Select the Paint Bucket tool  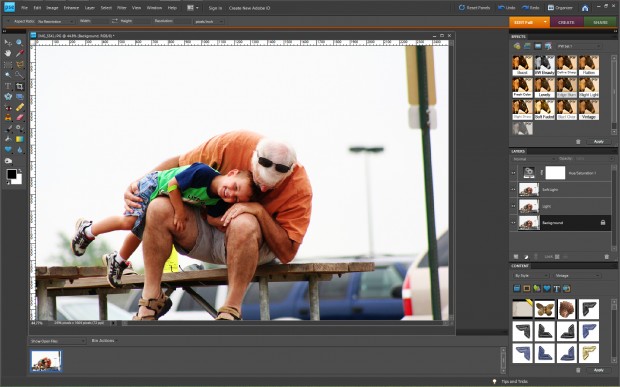tap(8, 139)
